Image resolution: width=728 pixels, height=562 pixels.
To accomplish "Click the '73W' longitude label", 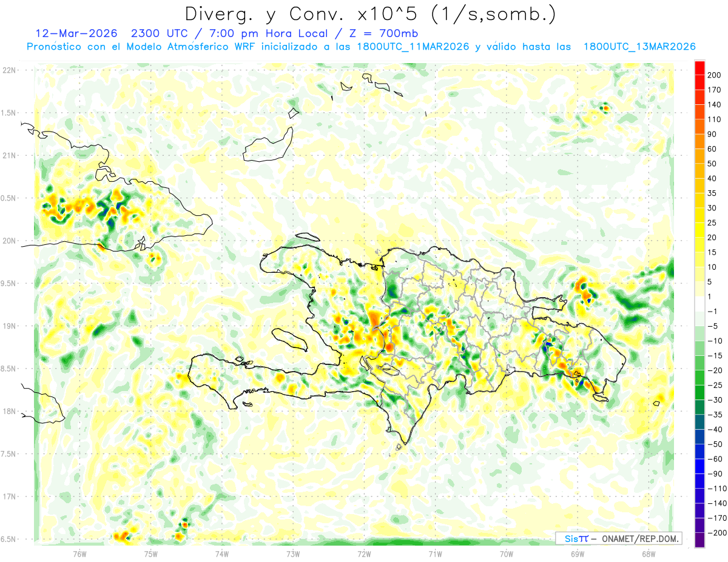I will [293, 555].
